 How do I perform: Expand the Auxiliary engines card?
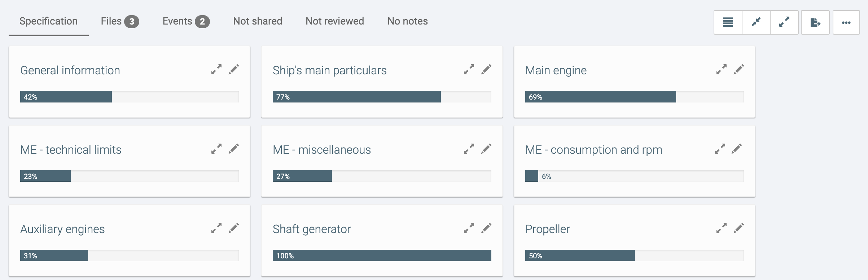pos(216,228)
